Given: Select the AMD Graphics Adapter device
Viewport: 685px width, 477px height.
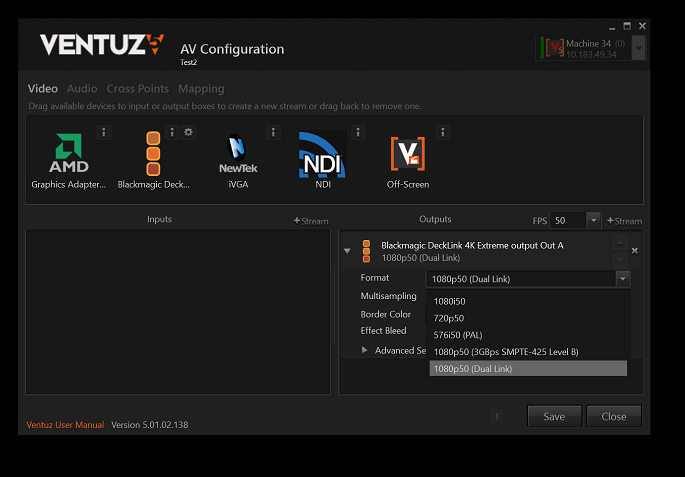Looking at the screenshot, I should tap(68, 154).
